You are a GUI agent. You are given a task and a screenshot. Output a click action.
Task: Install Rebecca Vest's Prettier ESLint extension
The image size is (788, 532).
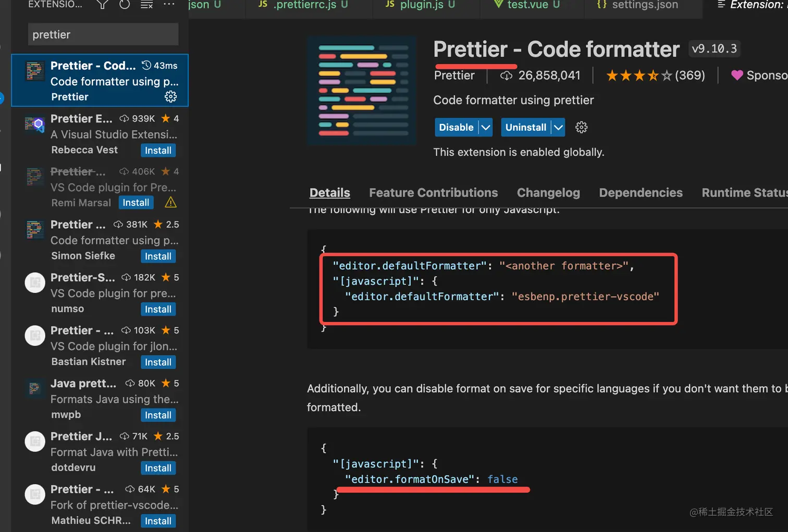[x=158, y=151]
